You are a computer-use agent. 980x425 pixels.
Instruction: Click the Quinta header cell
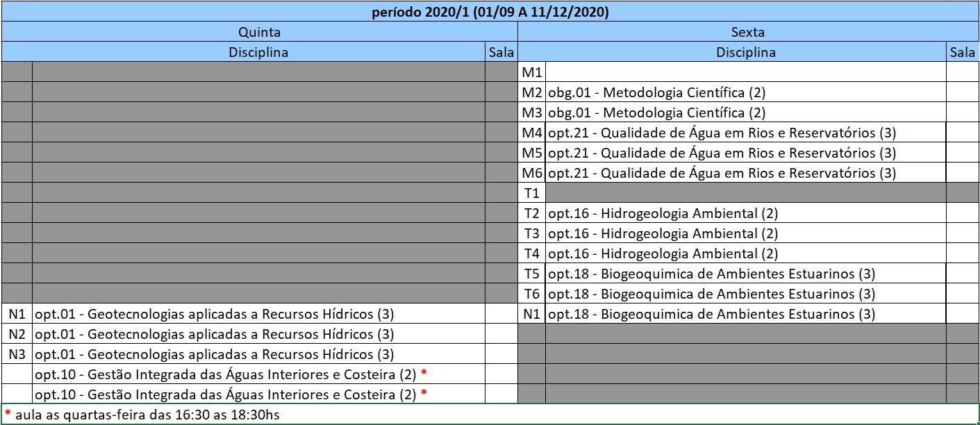tap(260, 32)
